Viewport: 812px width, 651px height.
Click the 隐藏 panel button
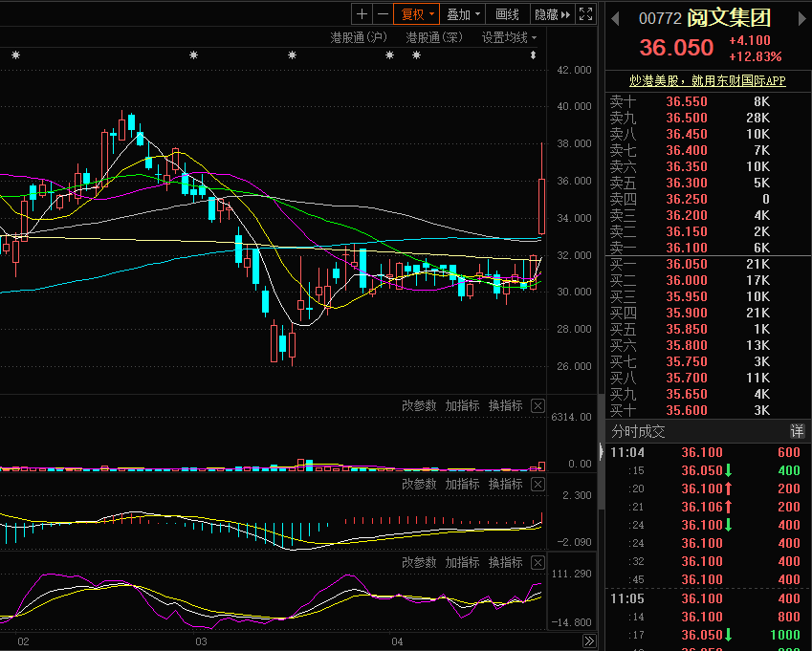[x=552, y=14]
